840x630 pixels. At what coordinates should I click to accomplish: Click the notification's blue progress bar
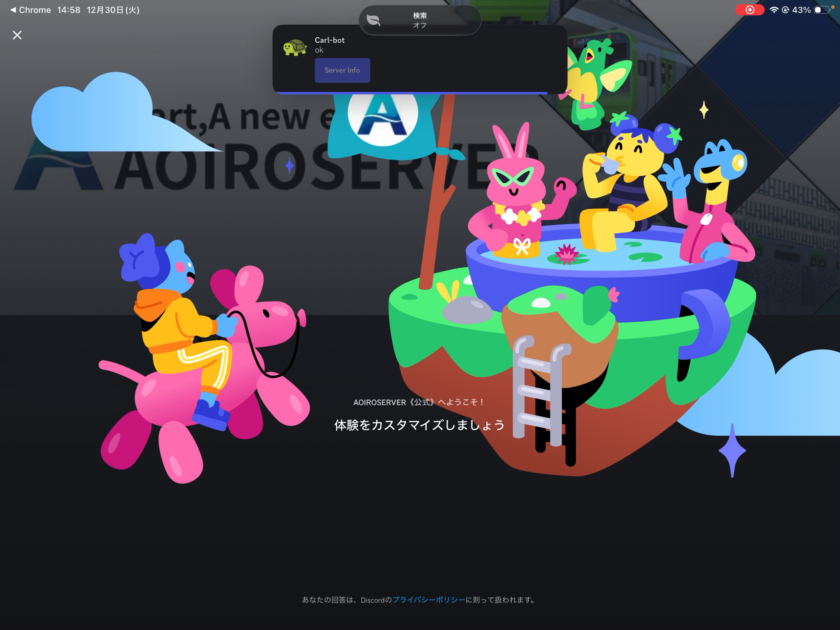(x=412, y=93)
